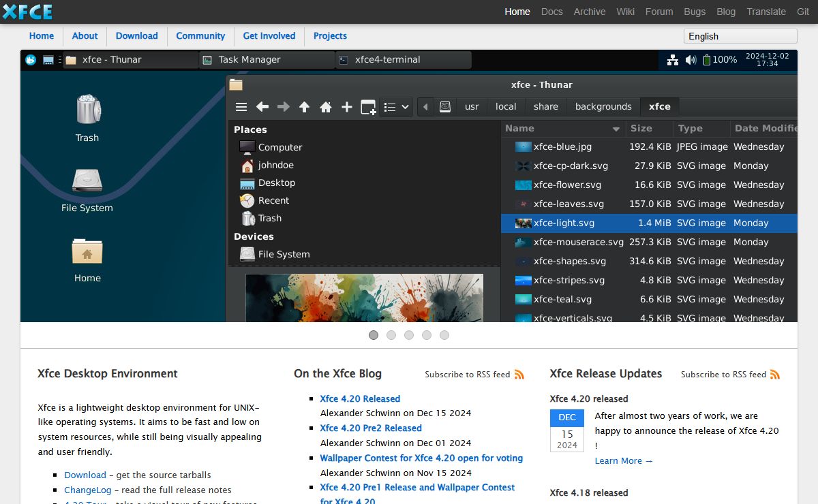
Task: Open the Get Involved navigation tab
Action: pyautogui.click(x=269, y=36)
